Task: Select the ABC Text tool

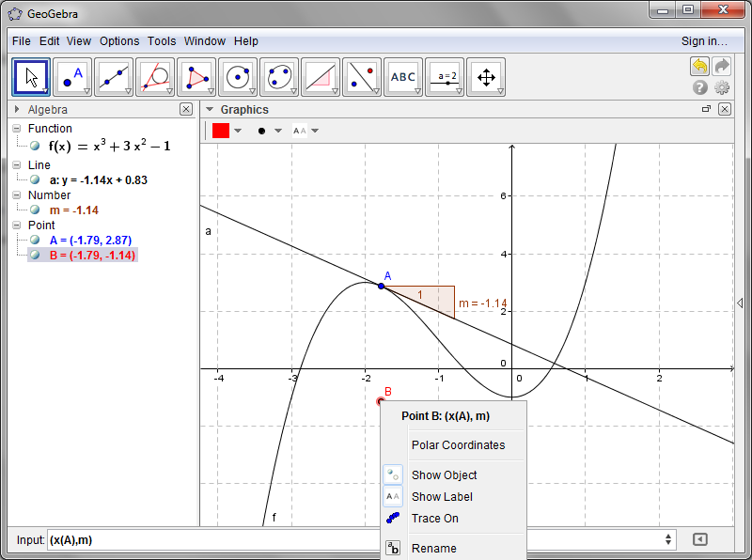Action: [403, 77]
